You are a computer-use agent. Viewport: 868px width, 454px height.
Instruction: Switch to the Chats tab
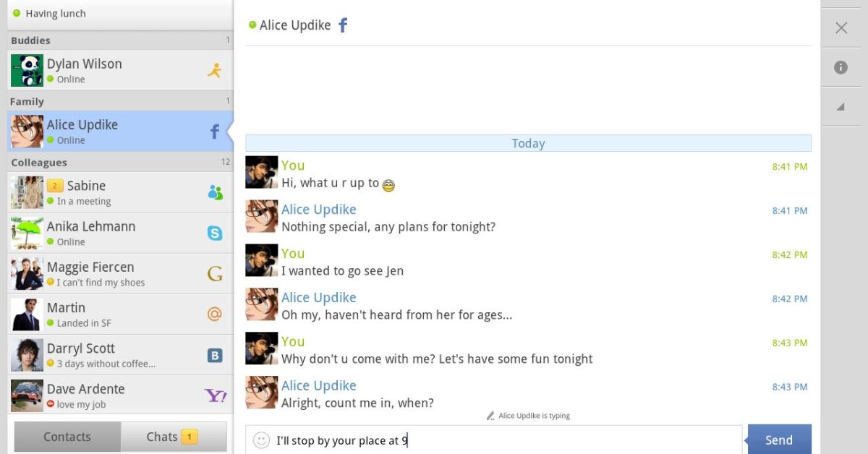click(173, 437)
